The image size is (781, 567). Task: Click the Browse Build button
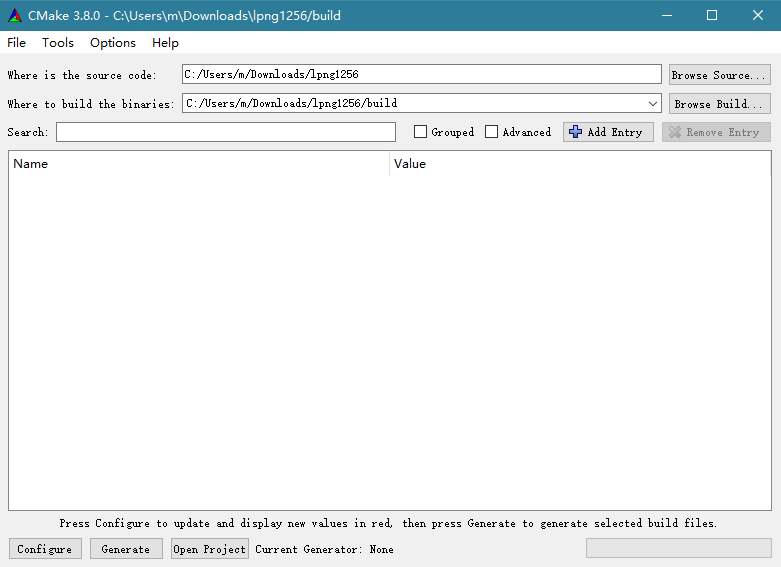[720, 104]
